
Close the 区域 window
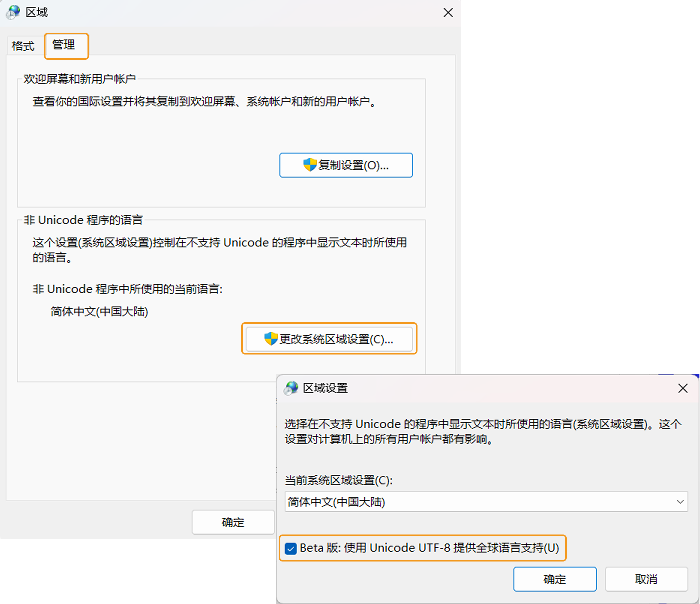coord(448,12)
